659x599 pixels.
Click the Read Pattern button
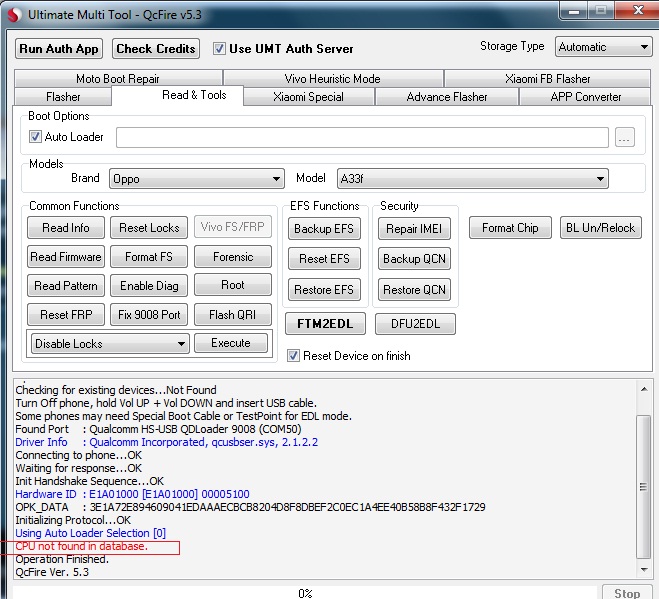66,286
